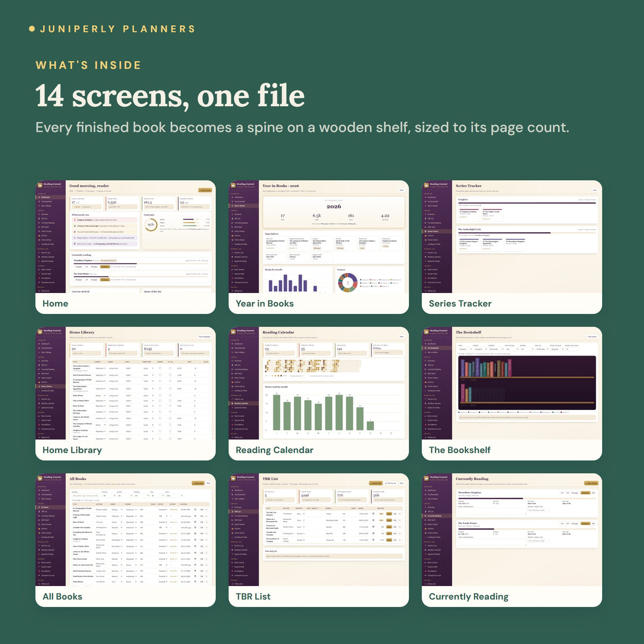Click the yellow dot beside Juniperly Planners
Viewport: 644px width, 644px height.
[32, 28]
